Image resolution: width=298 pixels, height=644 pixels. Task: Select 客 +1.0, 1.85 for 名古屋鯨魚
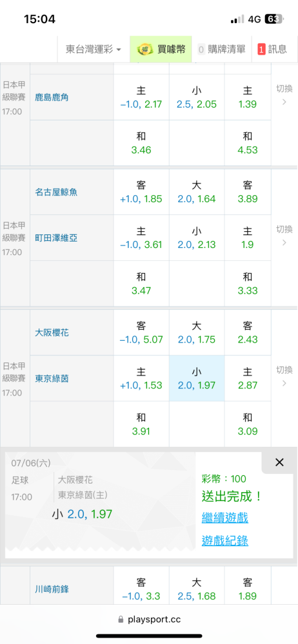coord(141,192)
